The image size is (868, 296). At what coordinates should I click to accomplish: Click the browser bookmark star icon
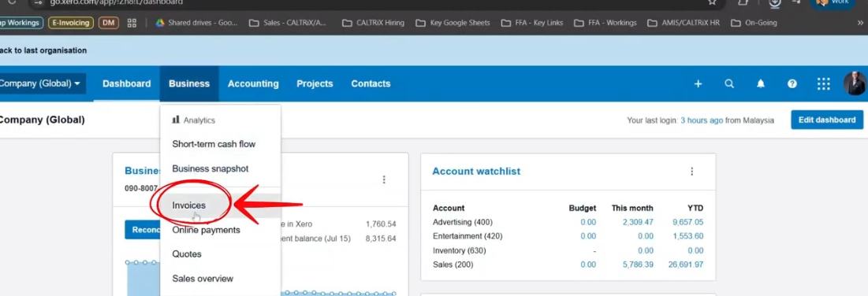(712, 2)
